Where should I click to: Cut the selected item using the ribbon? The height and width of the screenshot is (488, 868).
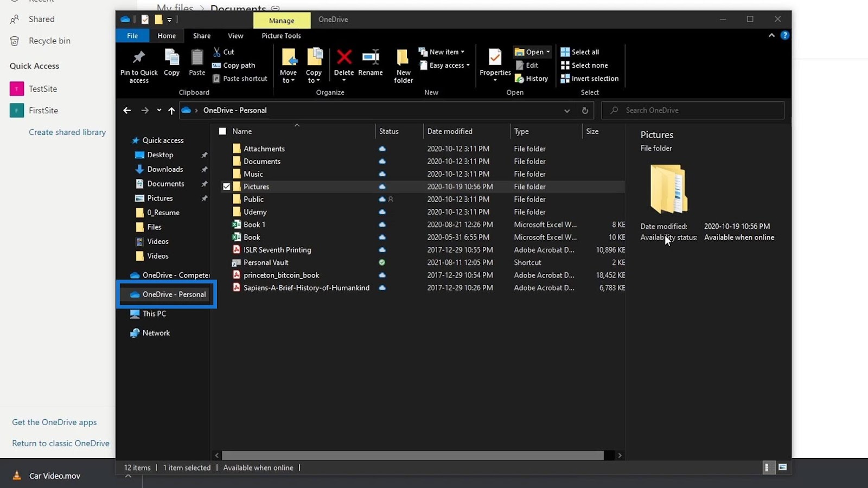[x=224, y=52]
